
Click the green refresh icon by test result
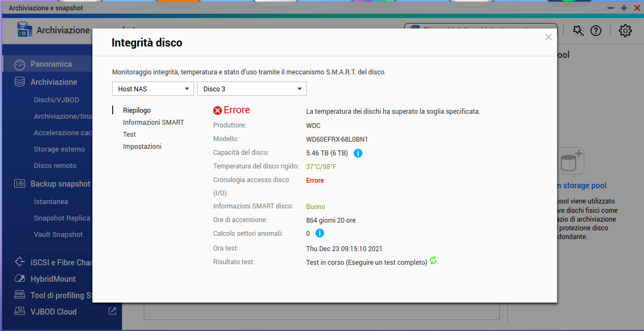tap(433, 261)
